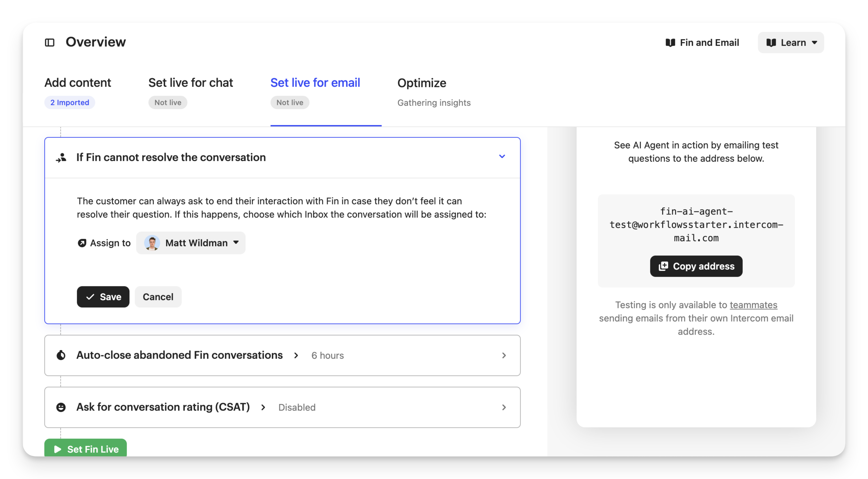This screenshot has width=868, height=479.
Task: Click the 2 Imported badge
Action: click(x=70, y=103)
